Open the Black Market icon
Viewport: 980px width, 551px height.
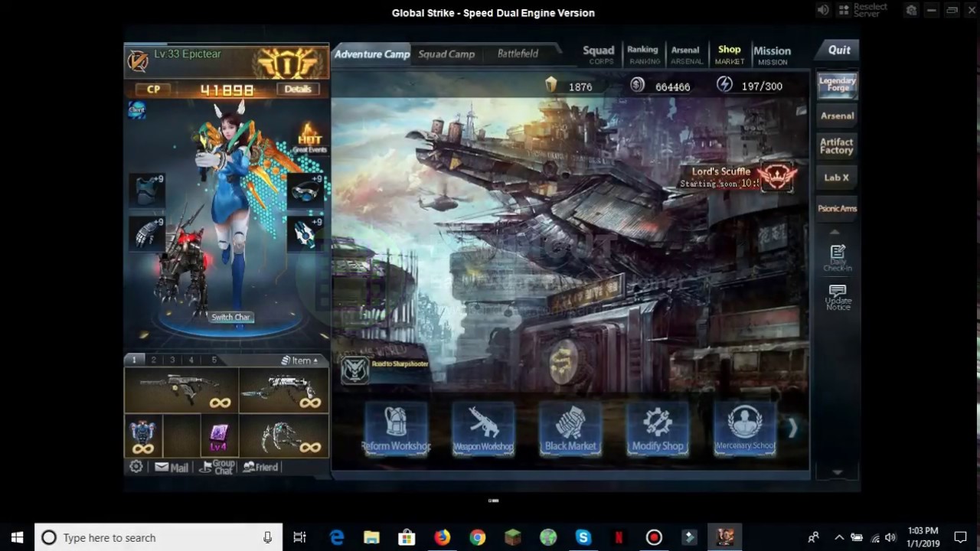pyautogui.click(x=570, y=428)
